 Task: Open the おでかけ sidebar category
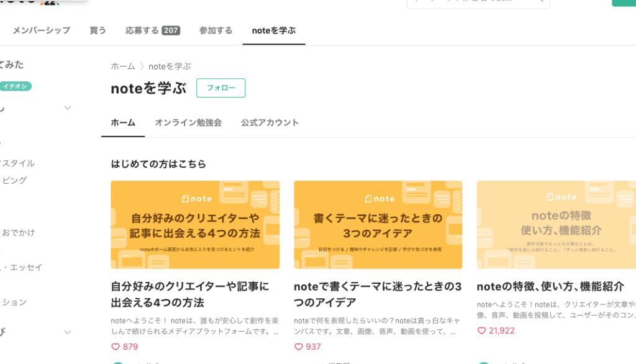coord(19,233)
